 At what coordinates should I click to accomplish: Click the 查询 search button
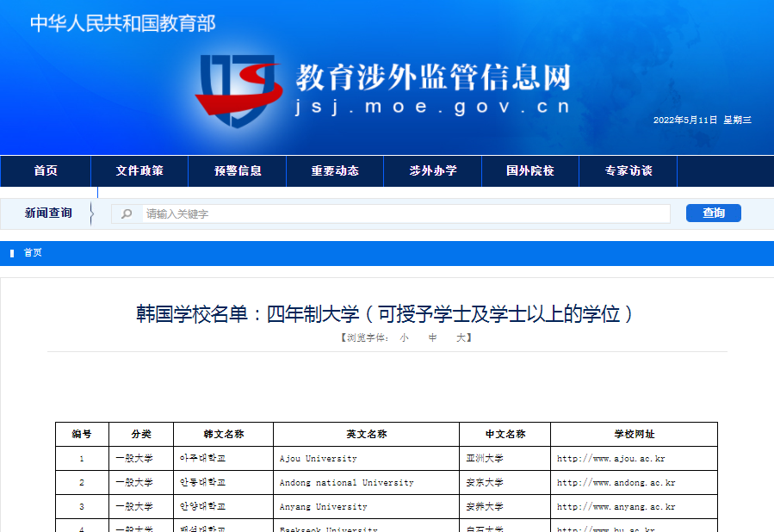pyautogui.click(x=713, y=213)
